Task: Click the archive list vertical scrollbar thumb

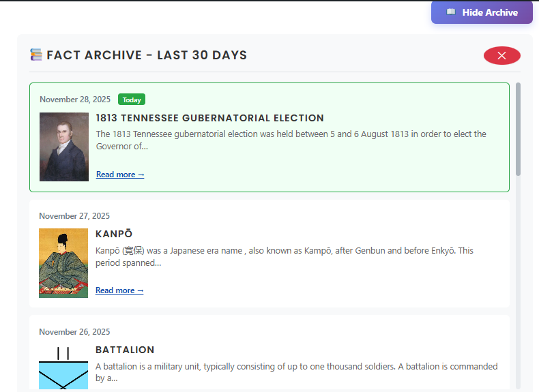Action: pyautogui.click(x=518, y=130)
